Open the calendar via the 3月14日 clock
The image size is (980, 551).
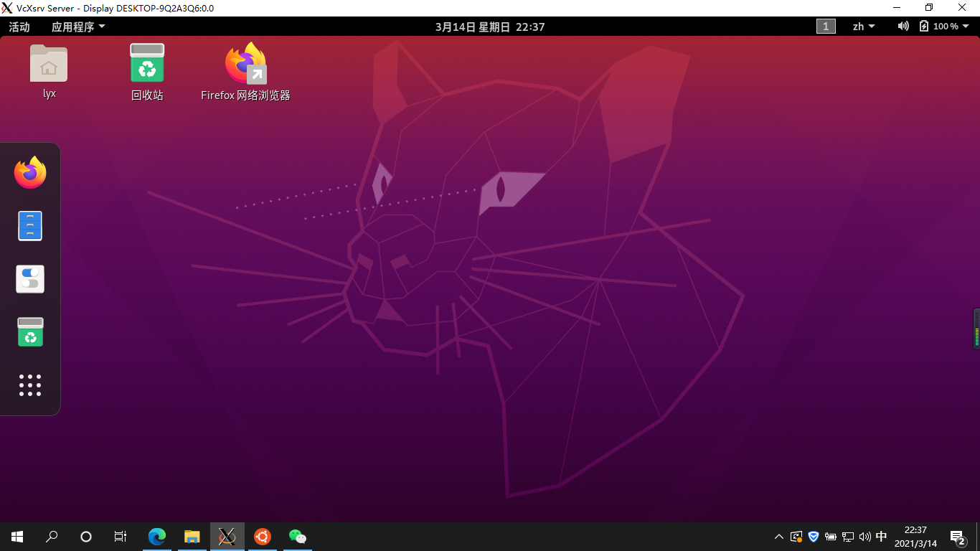coord(489,26)
